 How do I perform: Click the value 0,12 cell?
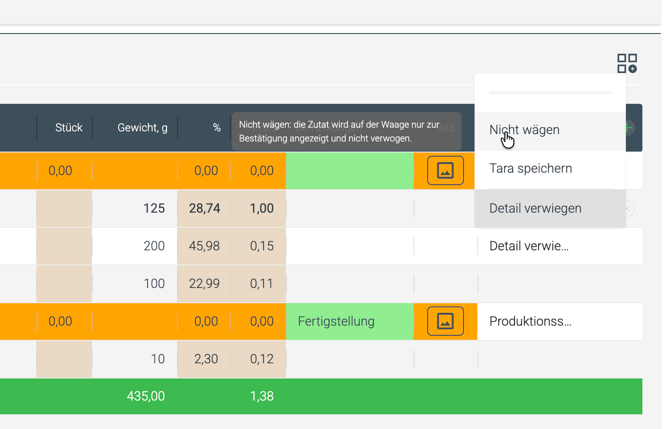(259, 358)
